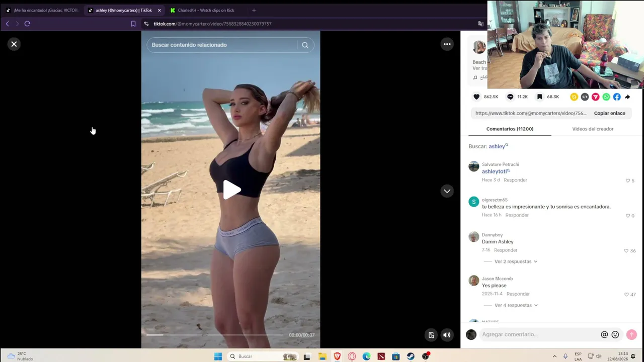The image size is (644, 362).
Task: Share the video to Facebook
Action: 617,97
